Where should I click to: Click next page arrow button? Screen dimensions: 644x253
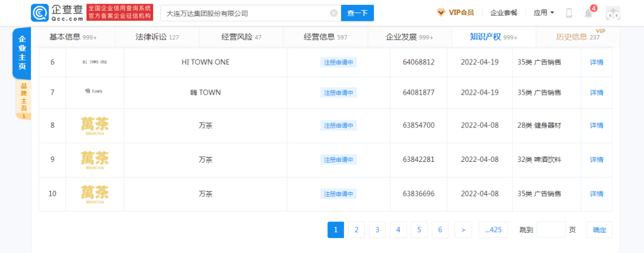point(463,230)
